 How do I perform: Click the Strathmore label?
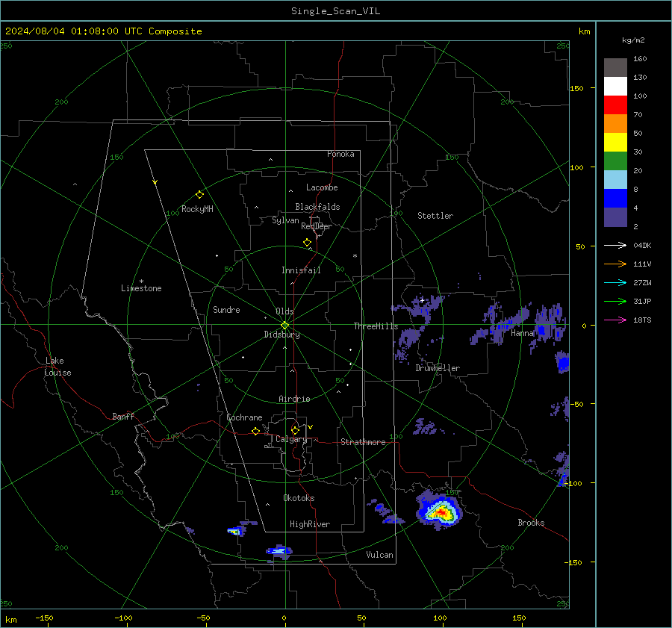(363, 442)
